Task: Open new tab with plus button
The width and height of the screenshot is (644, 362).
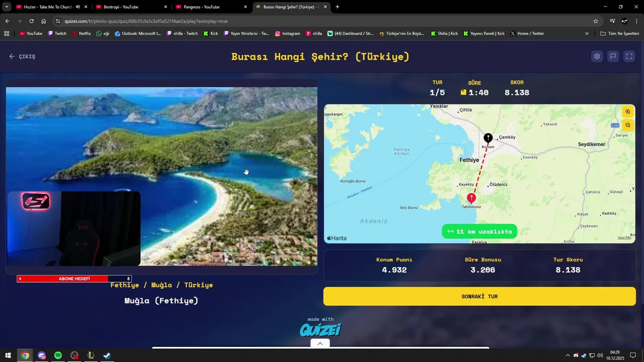Action: pos(337,7)
